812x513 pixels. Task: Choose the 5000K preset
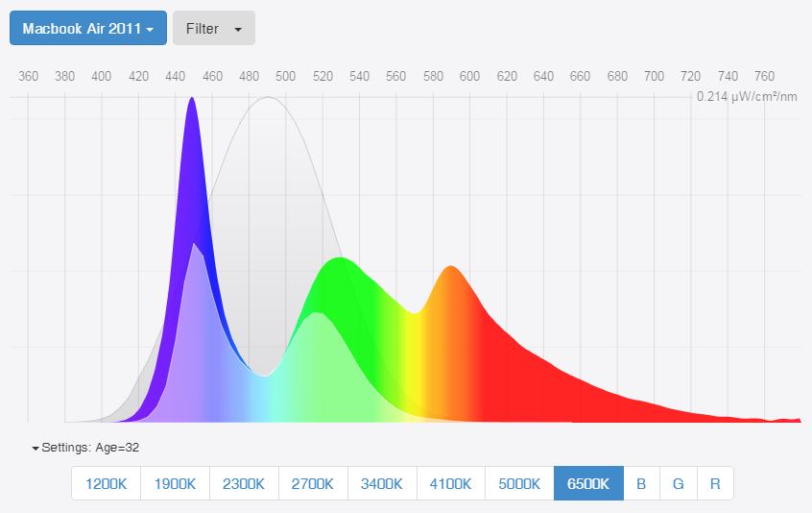click(519, 483)
